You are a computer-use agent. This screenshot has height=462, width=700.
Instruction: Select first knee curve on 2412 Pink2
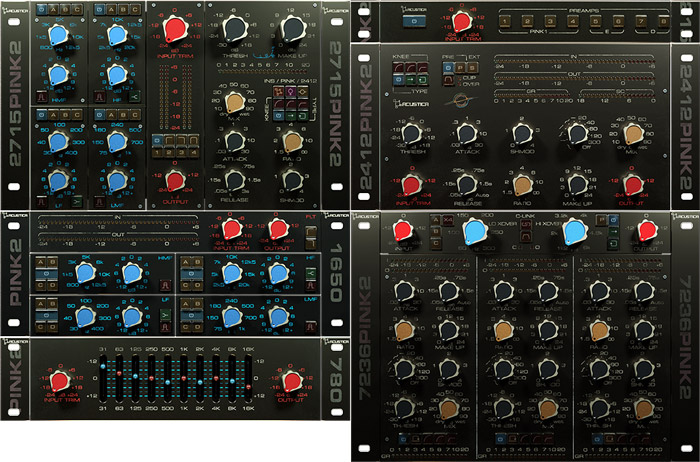pos(399,68)
